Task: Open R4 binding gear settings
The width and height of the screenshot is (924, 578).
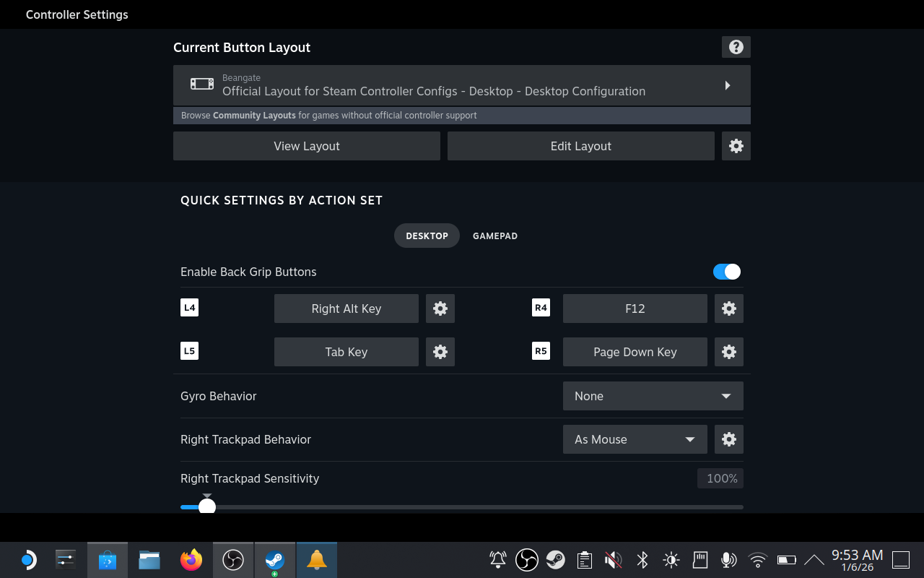Action: [x=729, y=309]
